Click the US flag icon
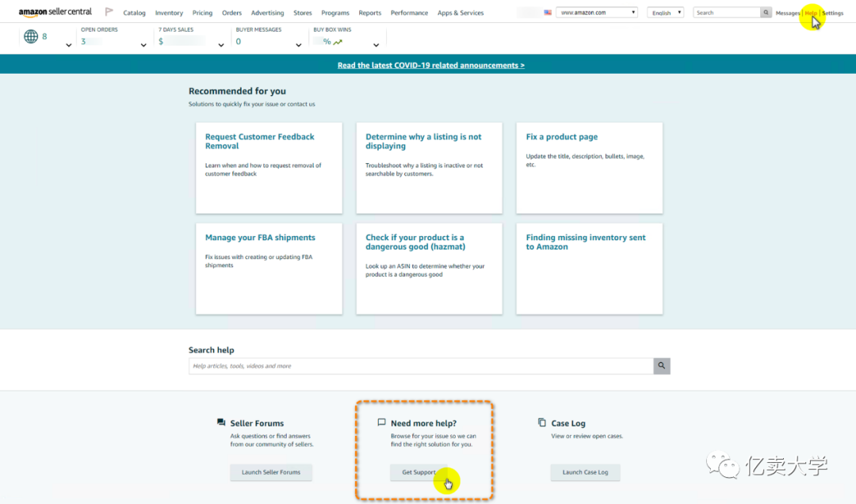Screen dimensions: 856x504 pos(548,12)
